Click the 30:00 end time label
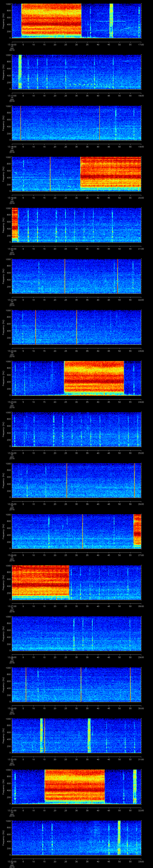Viewport: 153px width, 868px height. point(141,708)
